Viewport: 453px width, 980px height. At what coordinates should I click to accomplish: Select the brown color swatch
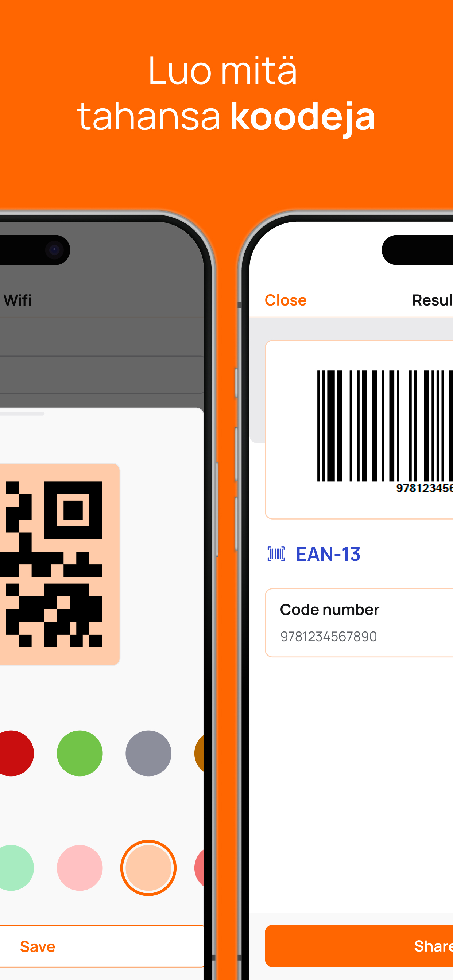click(200, 753)
